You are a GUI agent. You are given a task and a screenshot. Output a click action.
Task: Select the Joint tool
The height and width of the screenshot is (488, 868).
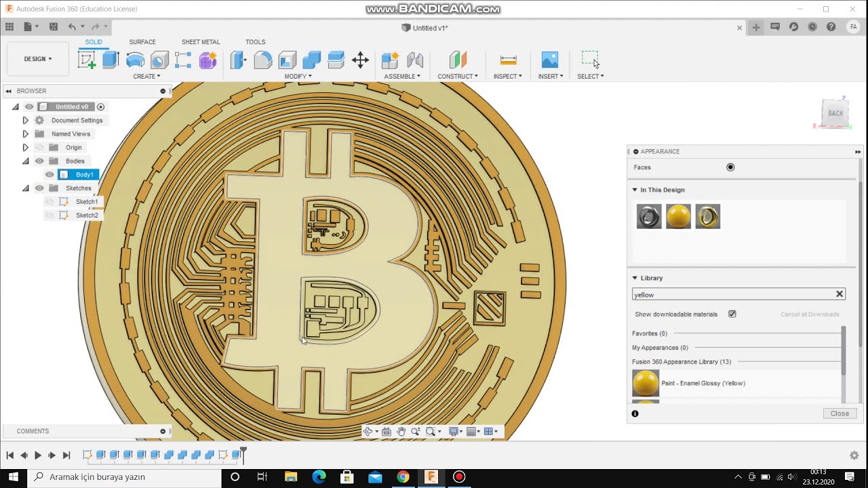(x=415, y=60)
